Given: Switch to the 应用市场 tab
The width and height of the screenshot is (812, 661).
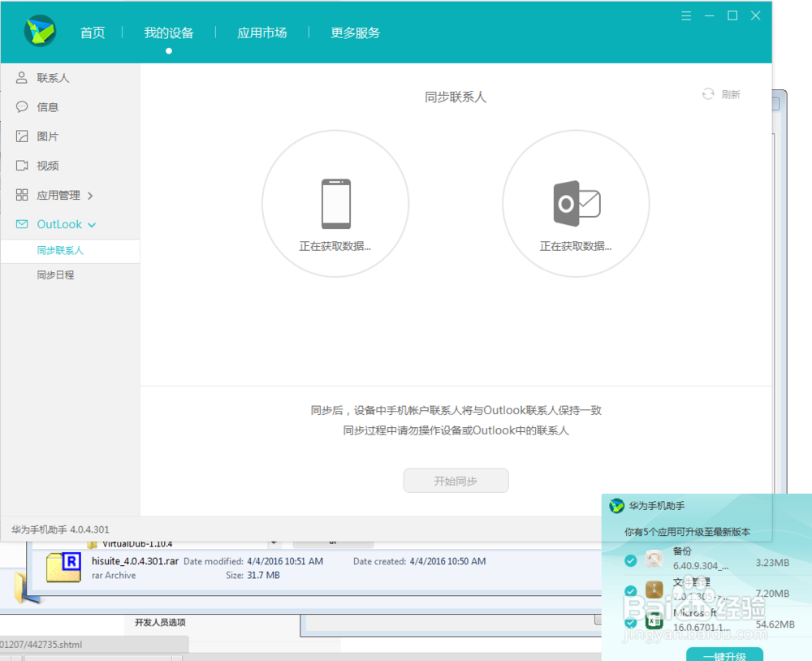Looking at the screenshot, I should [x=261, y=32].
